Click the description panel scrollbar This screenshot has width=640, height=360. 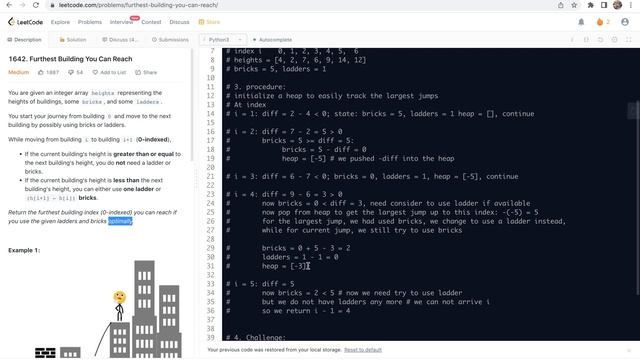click(x=192, y=105)
